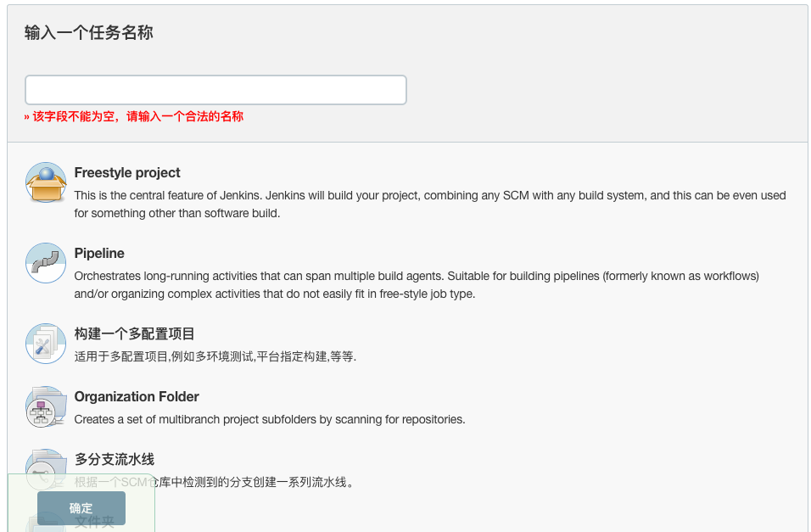Viewport: 811px width, 532px height.
Task: Choose the Organization Folder icon
Action: point(46,407)
